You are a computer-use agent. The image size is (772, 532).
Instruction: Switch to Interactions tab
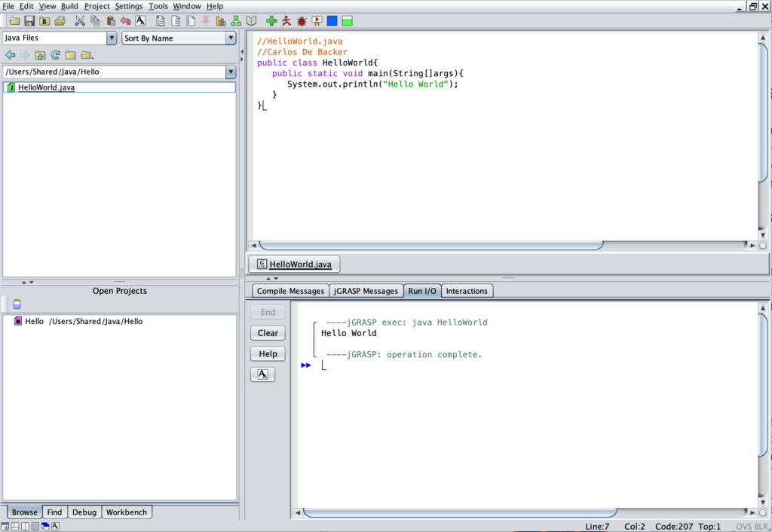click(467, 291)
